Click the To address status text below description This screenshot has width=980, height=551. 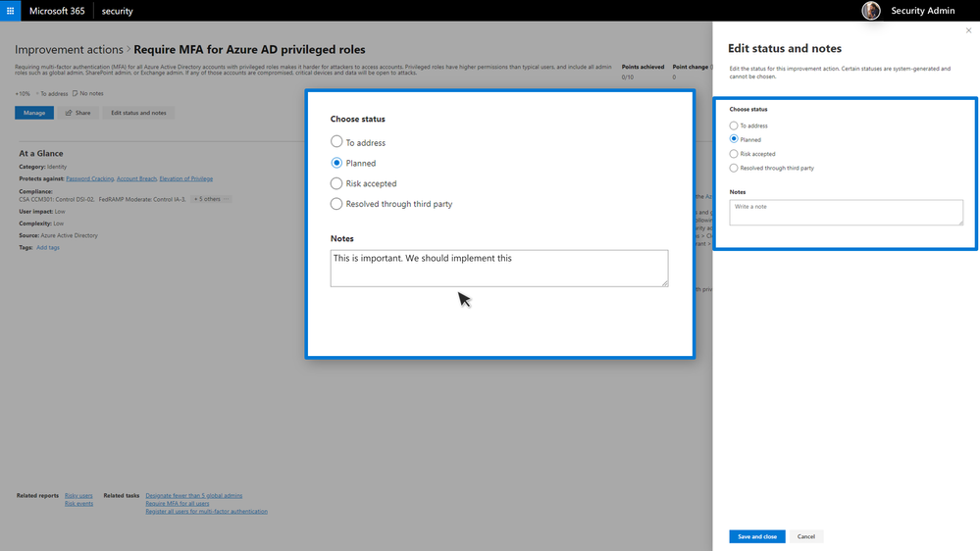[54, 94]
